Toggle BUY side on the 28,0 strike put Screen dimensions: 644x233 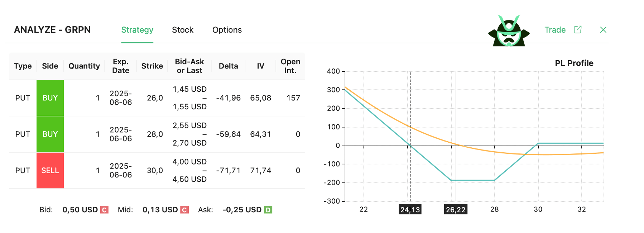click(50, 134)
